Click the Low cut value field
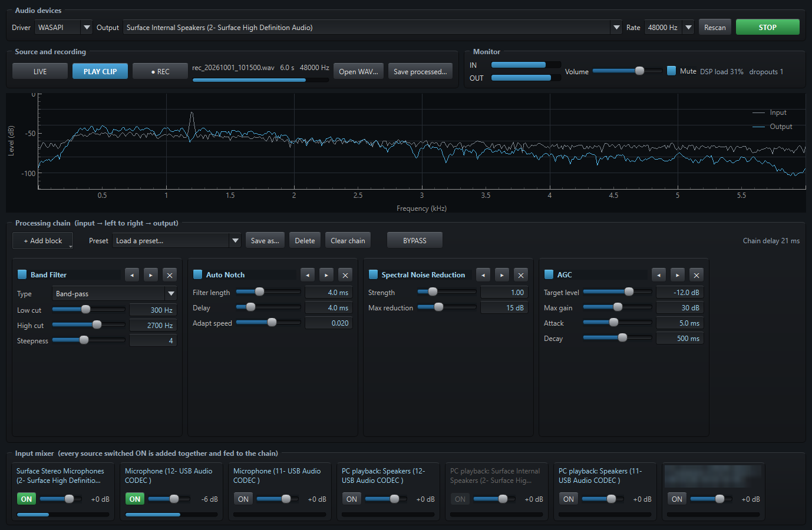This screenshot has width=812, height=530. click(x=153, y=310)
